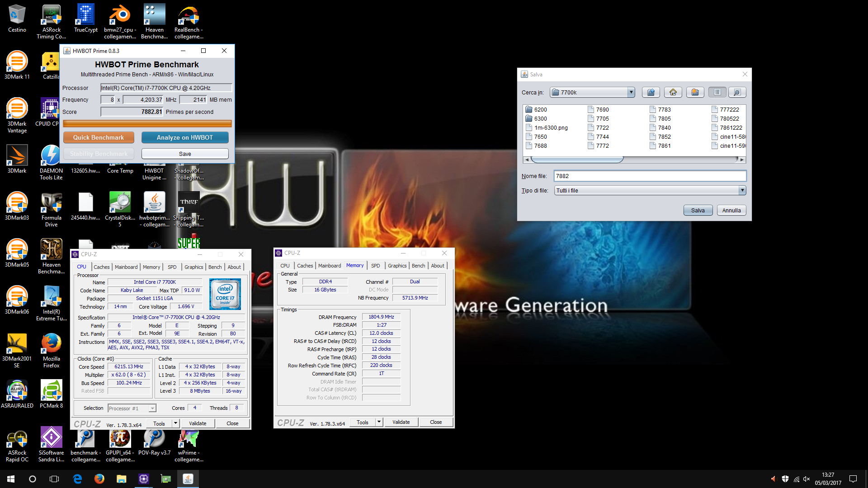Screen dimensions: 868x488
Task: Open SPD tab in right CPU-Z window
Action: tap(375, 266)
